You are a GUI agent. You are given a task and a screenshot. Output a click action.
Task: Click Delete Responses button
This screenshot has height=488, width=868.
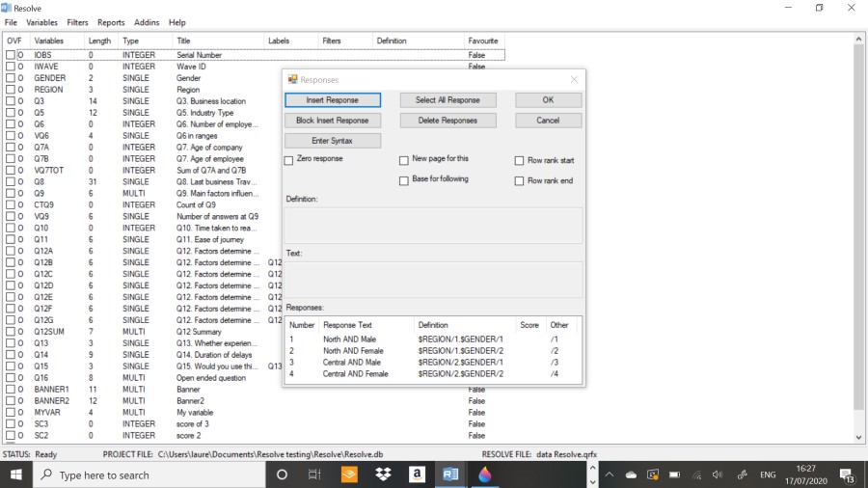click(x=448, y=121)
